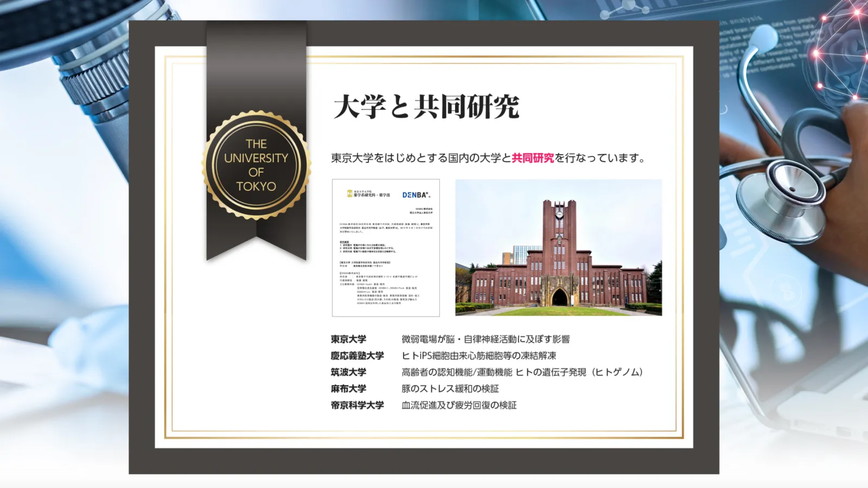Image resolution: width=868 pixels, height=488 pixels.
Task: Select the 帝京科学大学 university name
Action: (357, 405)
